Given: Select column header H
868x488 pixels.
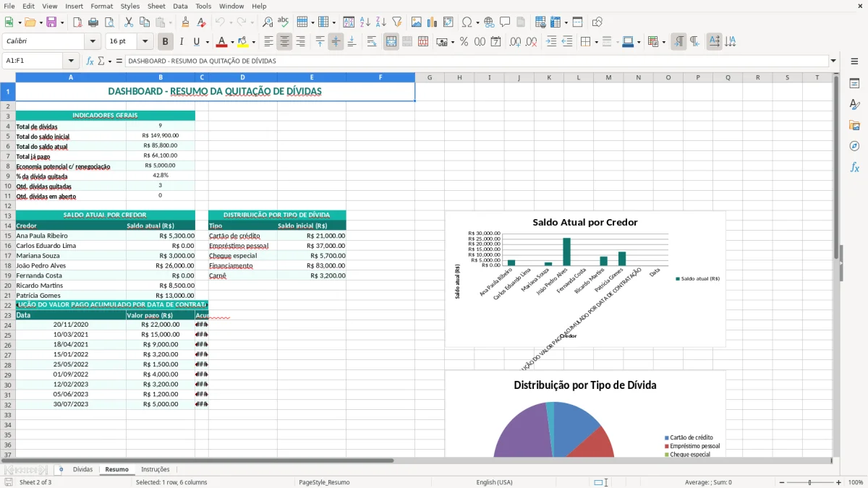Looking at the screenshot, I should (459, 77).
